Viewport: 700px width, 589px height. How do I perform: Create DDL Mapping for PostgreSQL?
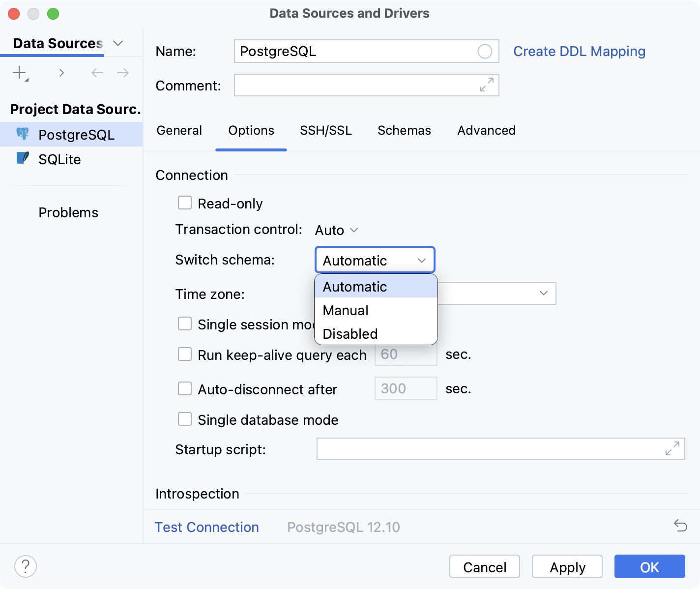(579, 51)
